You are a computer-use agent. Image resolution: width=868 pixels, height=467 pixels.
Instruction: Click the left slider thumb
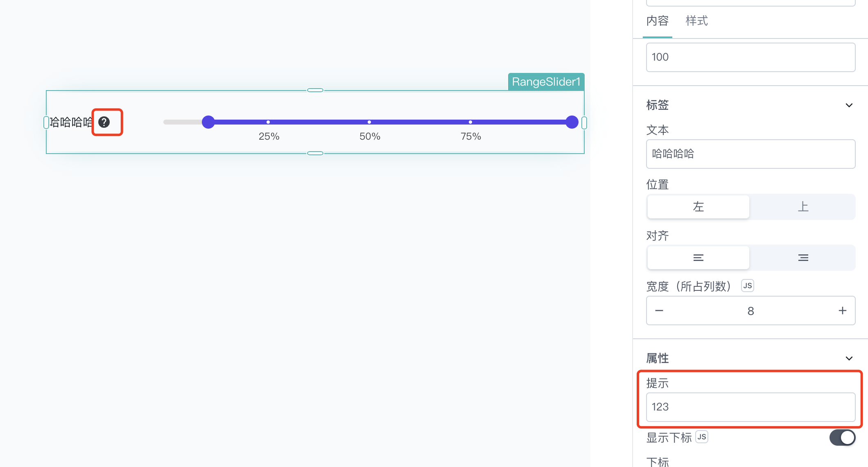click(208, 122)
